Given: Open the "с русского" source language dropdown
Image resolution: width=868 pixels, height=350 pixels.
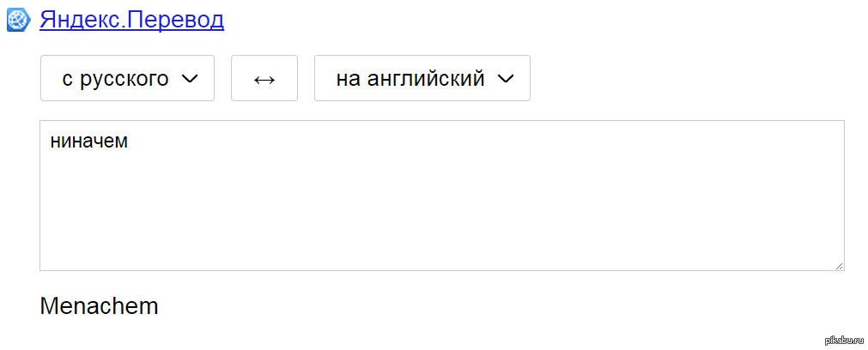Looking at the screenshot, I should 127,78.
